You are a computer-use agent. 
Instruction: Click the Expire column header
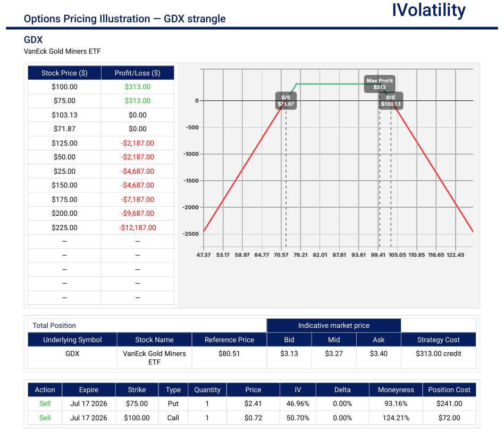(89, 389)
